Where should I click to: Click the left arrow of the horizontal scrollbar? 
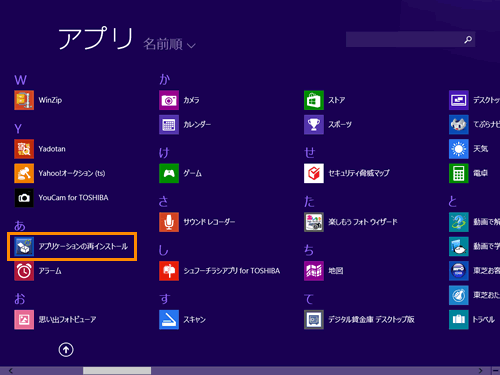point(11,371)
